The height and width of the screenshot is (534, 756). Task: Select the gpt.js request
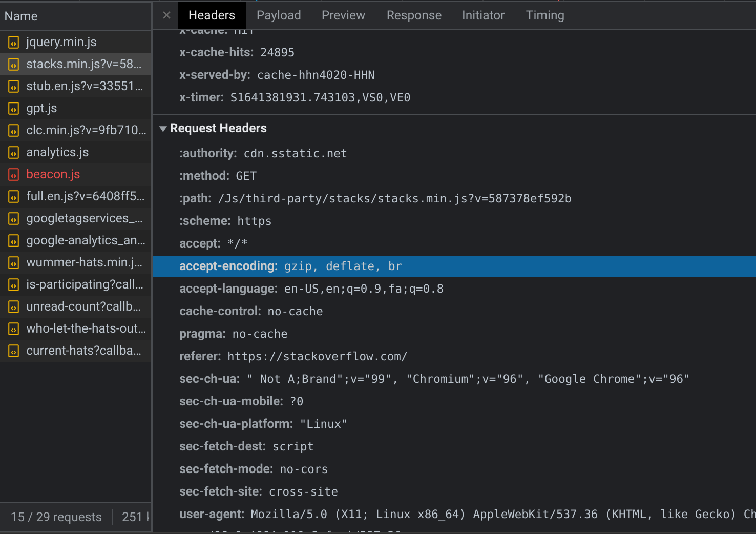coord(76,108)
